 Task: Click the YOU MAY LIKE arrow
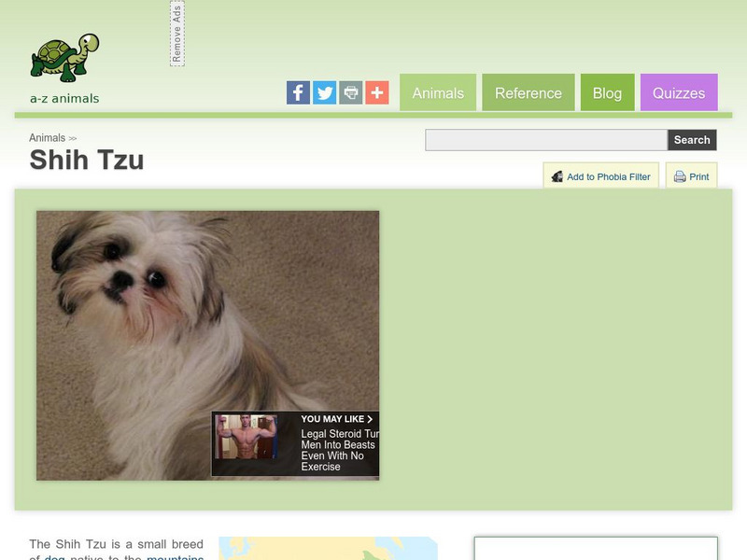click(370, 419)
